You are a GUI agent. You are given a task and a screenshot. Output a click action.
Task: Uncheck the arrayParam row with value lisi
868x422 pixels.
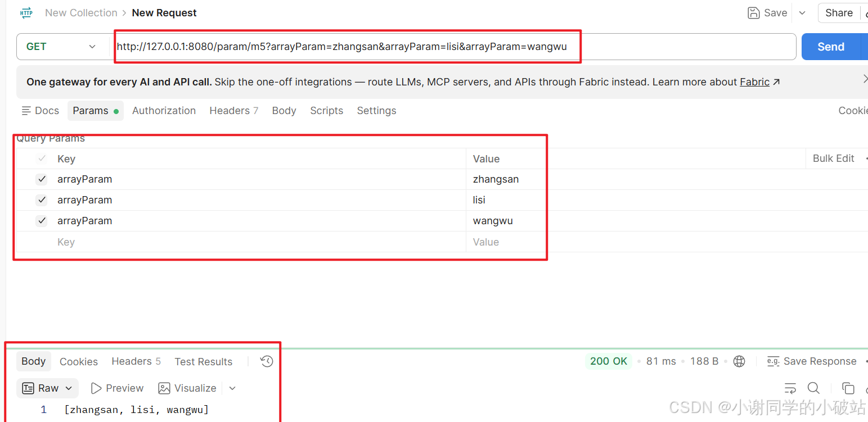(42, 200)
